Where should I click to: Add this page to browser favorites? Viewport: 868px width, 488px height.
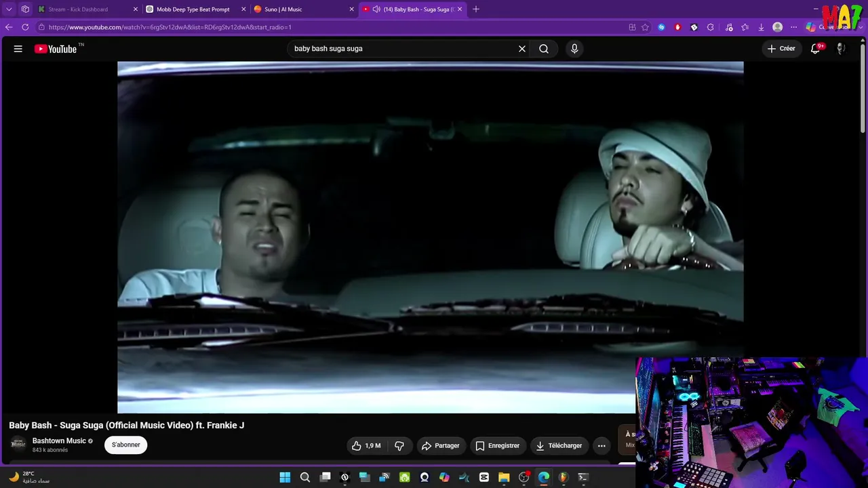(x=645, y=27)
